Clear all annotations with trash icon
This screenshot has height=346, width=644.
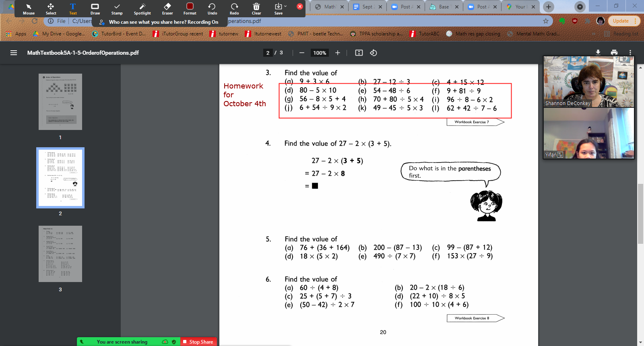pyautogui.click(x=256, y=9)
